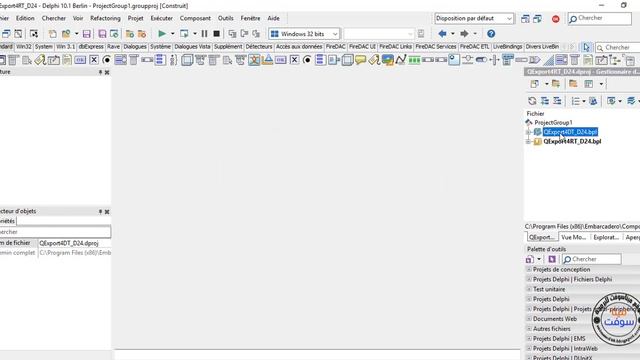Expand the QExport4RT_D24.bpl tree node
The image size is (640, 360).
coord(529,142)
